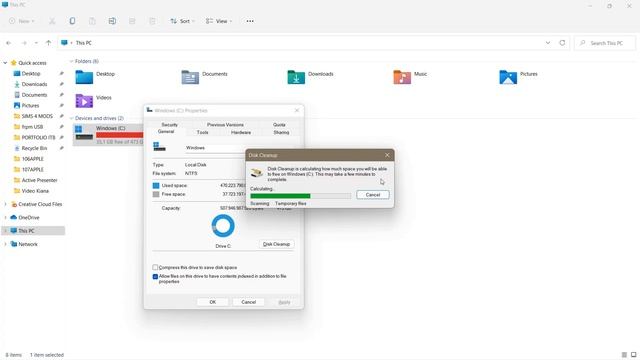Expand the OneDrive tree node
Screen dimensions: 640x360
click(5, 218)
